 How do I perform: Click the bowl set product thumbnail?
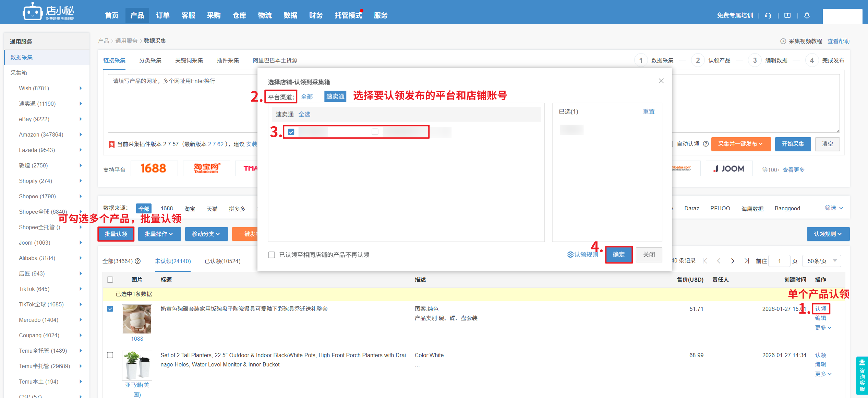(137, 319)
